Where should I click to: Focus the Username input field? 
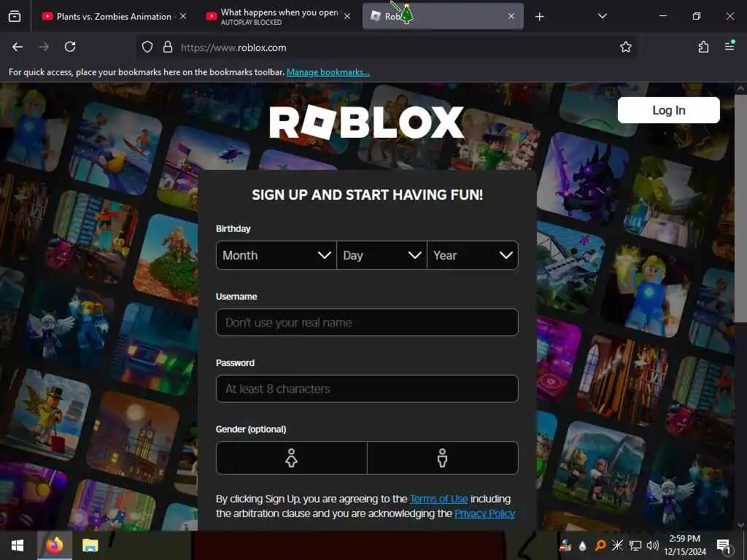coord(367,322)
